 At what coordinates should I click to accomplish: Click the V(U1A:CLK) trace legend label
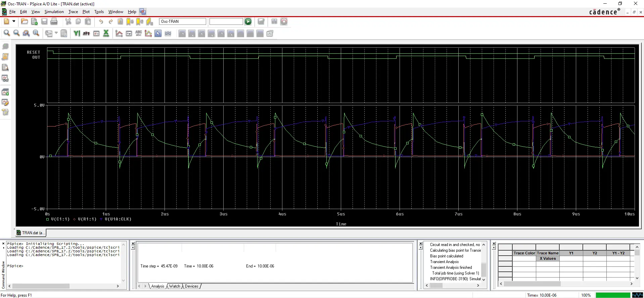[118, 219]
